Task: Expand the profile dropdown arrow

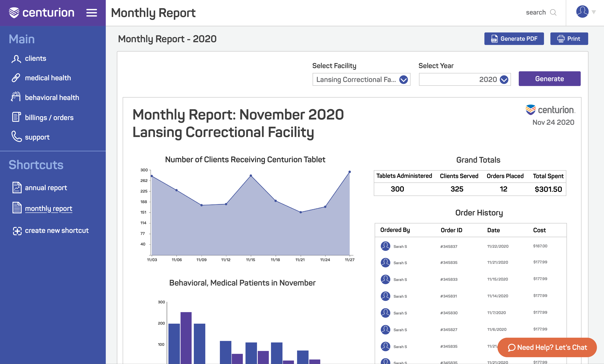Action: coord(594,12)
